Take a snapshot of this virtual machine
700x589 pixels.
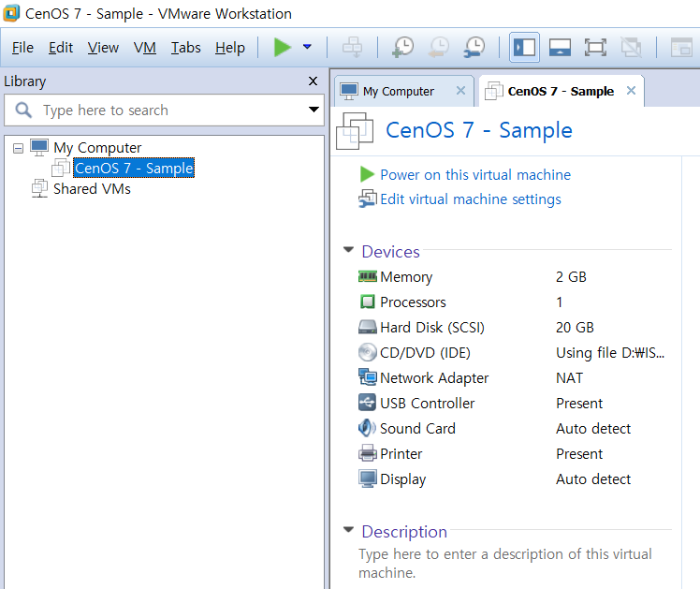pos(403,47)
